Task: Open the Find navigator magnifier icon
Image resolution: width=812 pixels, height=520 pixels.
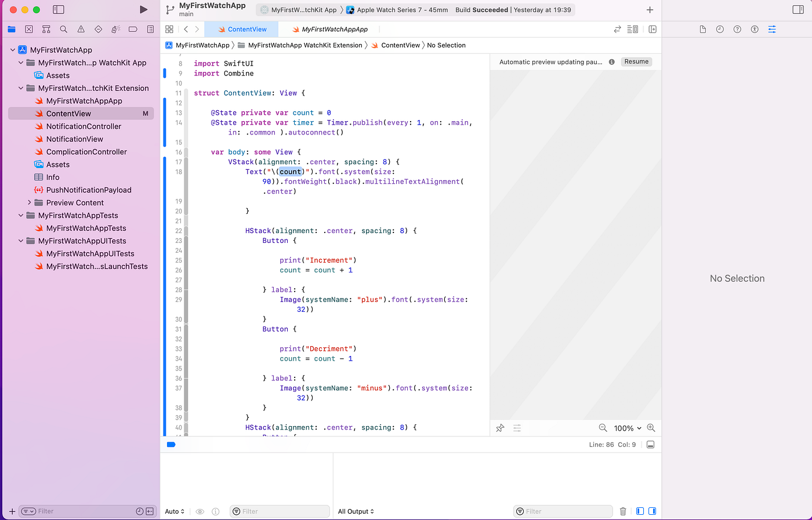Action: [64, 29]
